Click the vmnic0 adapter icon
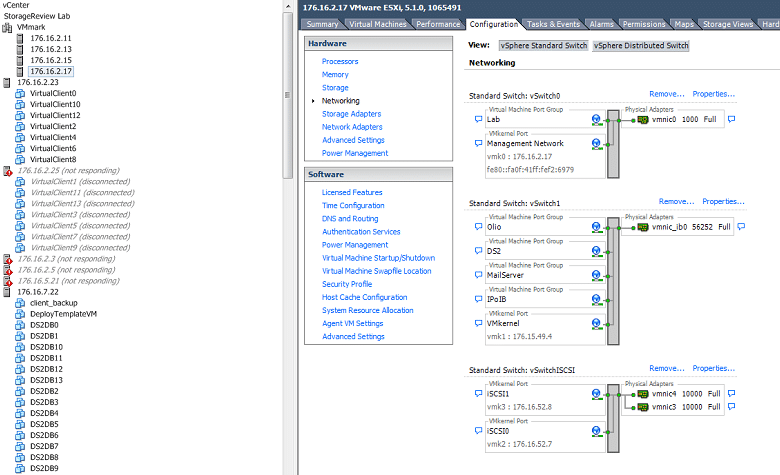Viewport: 780px width, 475px height. (x=643, y=120)
